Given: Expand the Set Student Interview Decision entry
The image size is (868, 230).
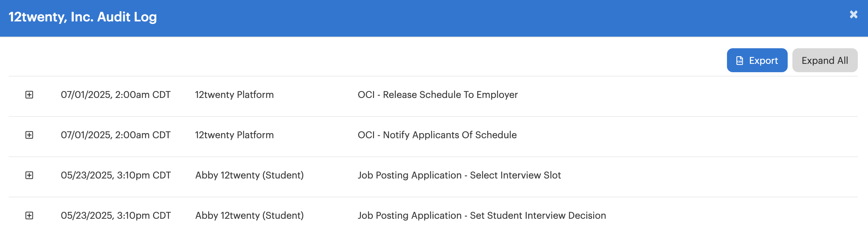Looking at the screenshot, I should (29, 215).
